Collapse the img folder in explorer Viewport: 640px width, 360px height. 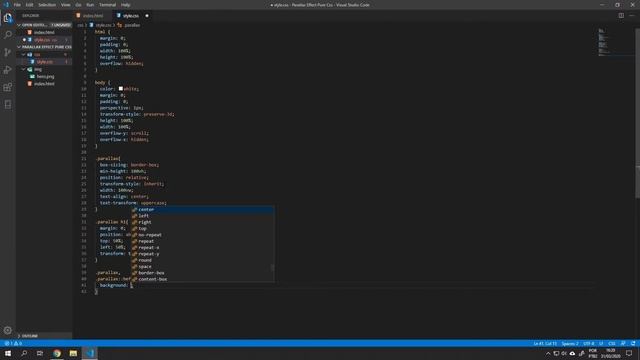44,69
